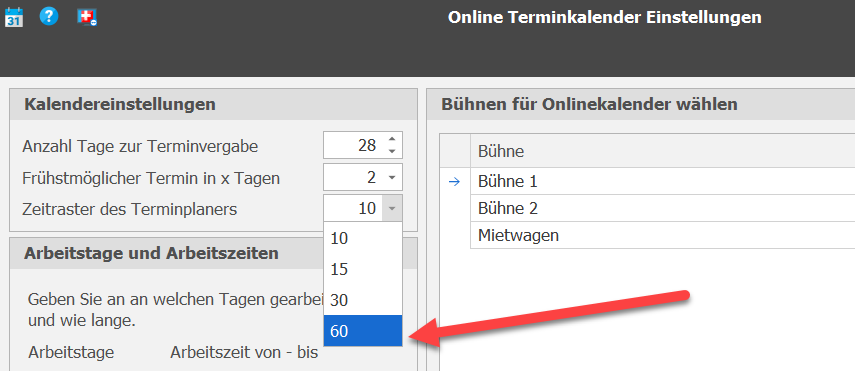Open the blue question mark help icon
Image resolution: width=855 pixels, height=371 pixels.
(49, 16)
